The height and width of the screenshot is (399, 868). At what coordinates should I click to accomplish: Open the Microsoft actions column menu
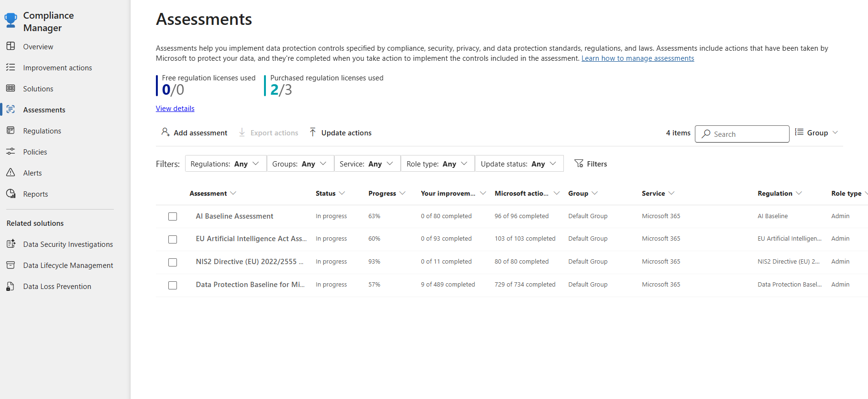(x=527, y=193)
